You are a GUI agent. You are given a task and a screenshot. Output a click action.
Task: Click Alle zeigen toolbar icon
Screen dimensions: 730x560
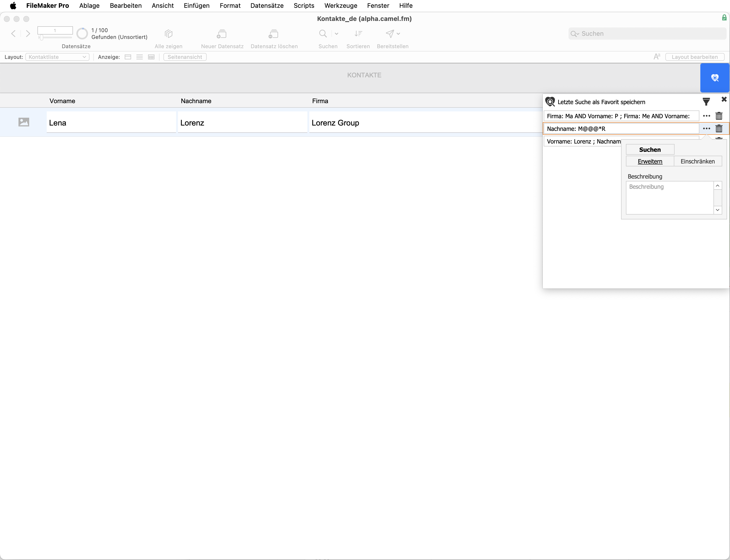[x=169, y=34]
